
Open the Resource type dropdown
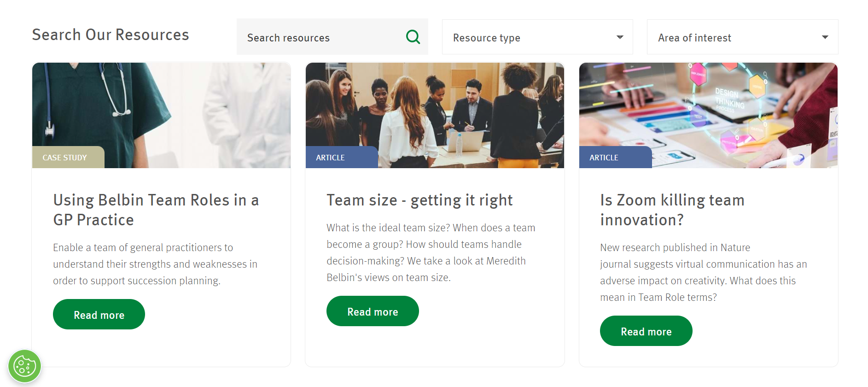pyautogui.click(x=537, y=37)
